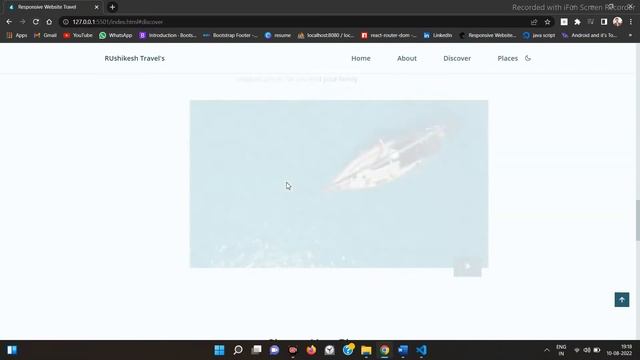Open the java script bookmark
This screenshot has width=640, height=360.
click(x=539, y=36)
